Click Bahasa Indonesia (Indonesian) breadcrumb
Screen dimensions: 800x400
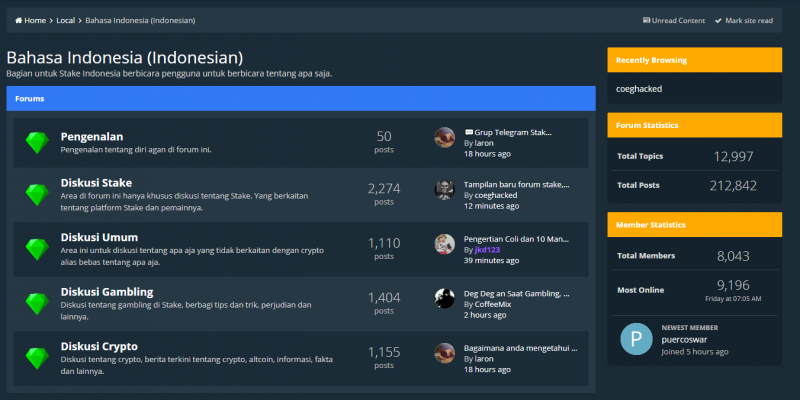[140, 20]
